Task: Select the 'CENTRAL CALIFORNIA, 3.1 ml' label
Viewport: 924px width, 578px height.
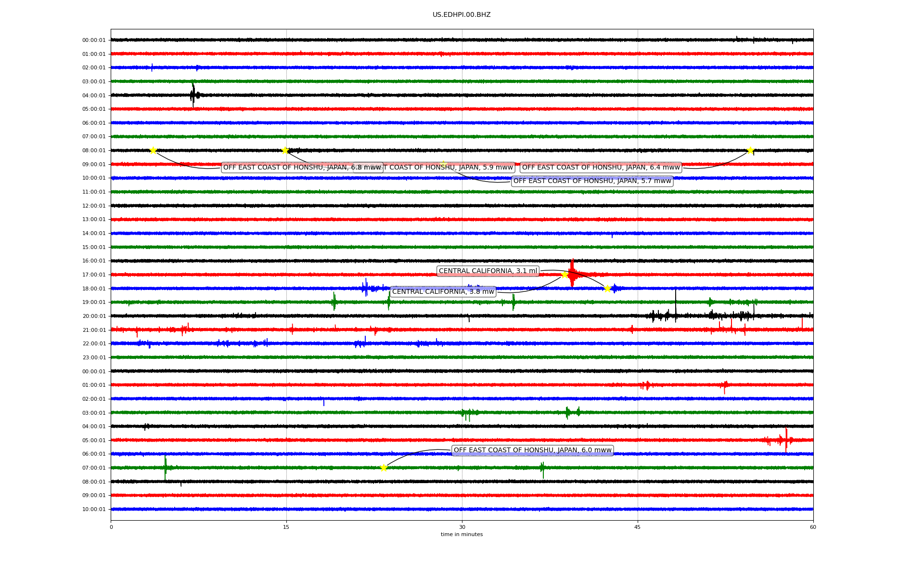Action: click(x=488, y=271)
